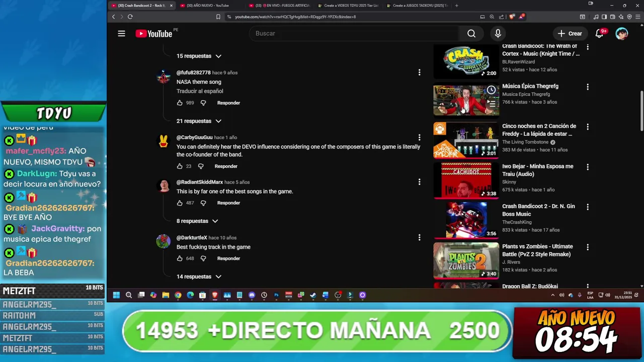
Task: Reload the page in browser toolbar
Action: [130, 17]
